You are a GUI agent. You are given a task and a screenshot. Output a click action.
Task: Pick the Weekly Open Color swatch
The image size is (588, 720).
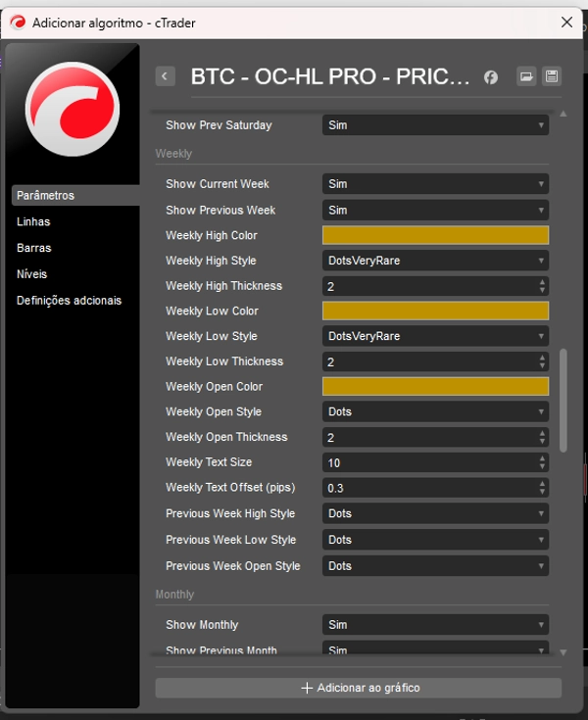[x=435, y=387]
